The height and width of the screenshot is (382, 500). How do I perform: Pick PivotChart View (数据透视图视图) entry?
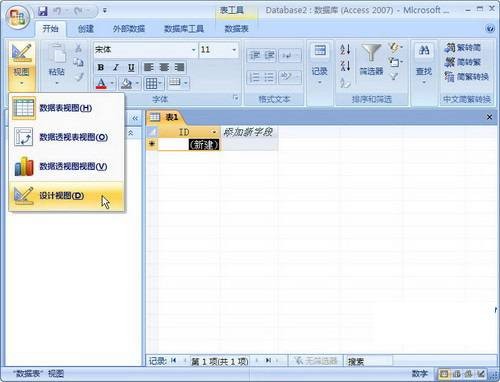66,166
